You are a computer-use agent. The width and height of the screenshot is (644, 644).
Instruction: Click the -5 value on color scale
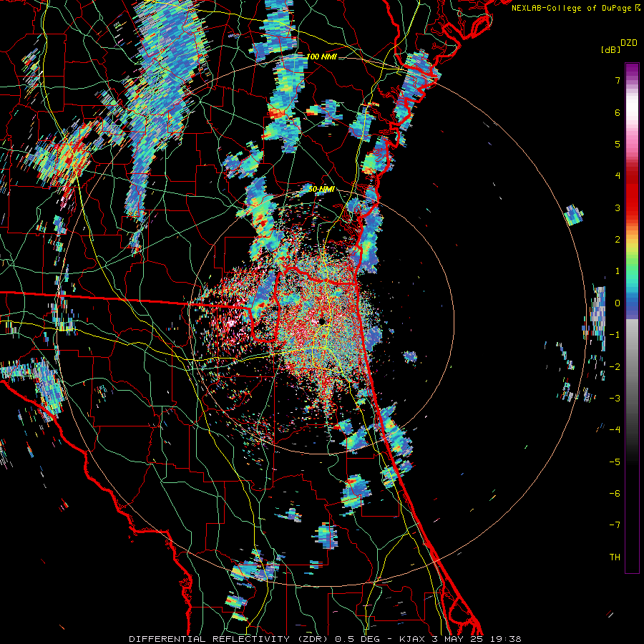(x=615, y=462)
